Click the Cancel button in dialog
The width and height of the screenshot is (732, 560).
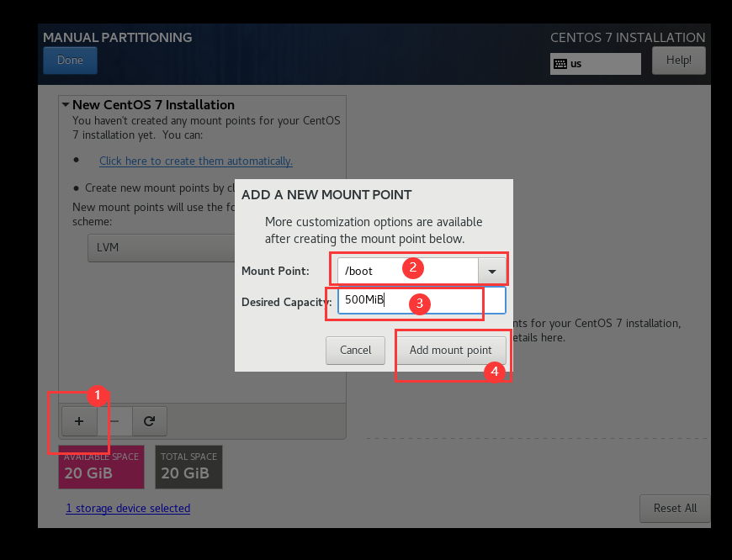click(x=355, y=351)
